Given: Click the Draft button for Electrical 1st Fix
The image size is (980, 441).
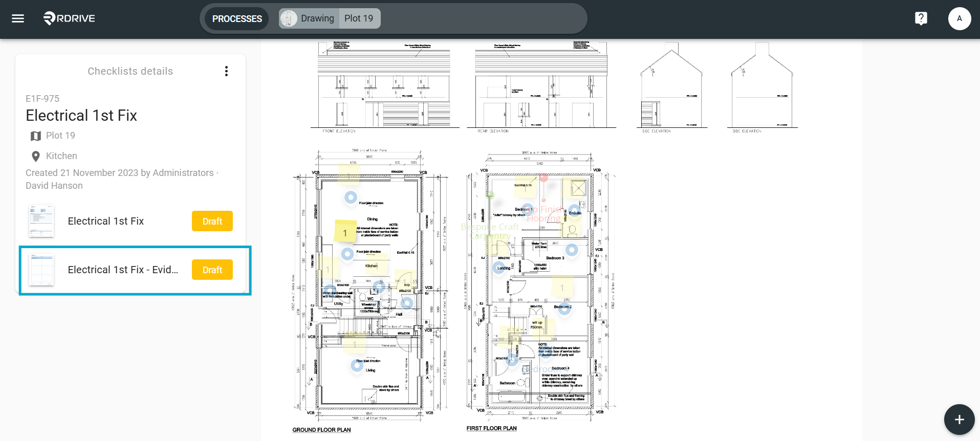Looking at the screenshot, I should pyautogui.click(x=212, y=221).
